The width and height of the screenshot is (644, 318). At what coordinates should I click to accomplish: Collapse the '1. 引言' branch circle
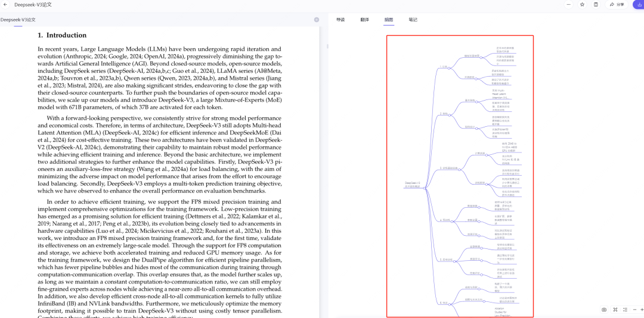point(450,67)
